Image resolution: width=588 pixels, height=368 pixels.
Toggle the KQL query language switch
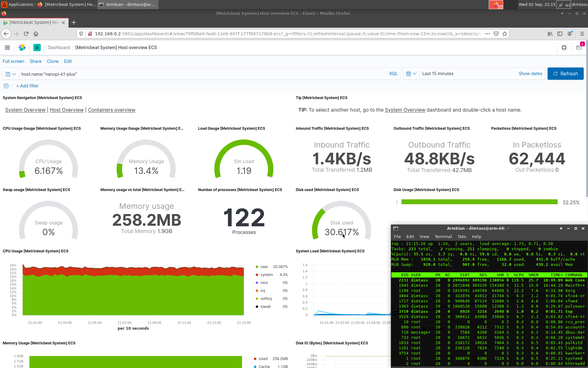(x=393, y=74)
